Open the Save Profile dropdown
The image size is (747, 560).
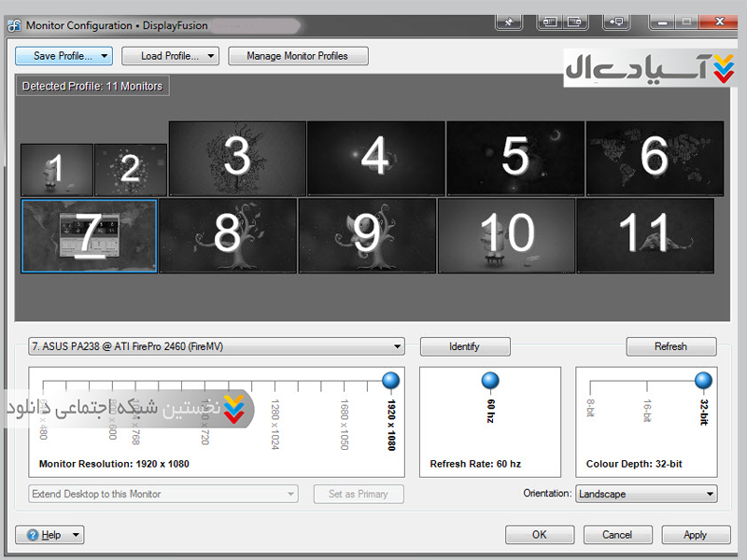coord(63,56)
